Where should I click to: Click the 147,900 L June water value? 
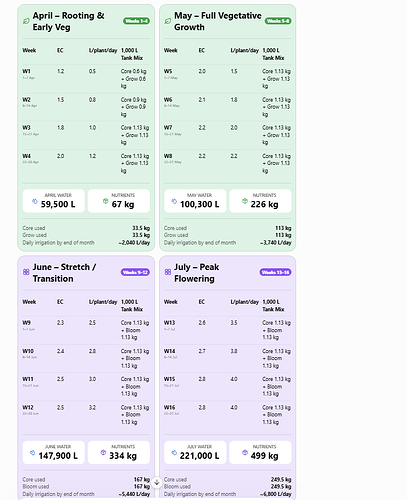point(58,456)
